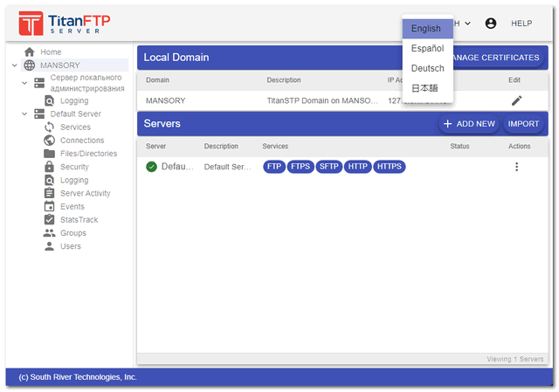559x392 pixels.
Task: Click the Home house icon
Action: point(29,52)
